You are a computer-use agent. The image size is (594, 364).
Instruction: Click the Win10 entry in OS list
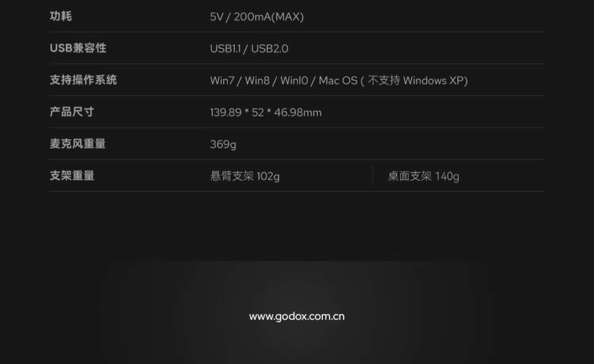pos(294,80)
